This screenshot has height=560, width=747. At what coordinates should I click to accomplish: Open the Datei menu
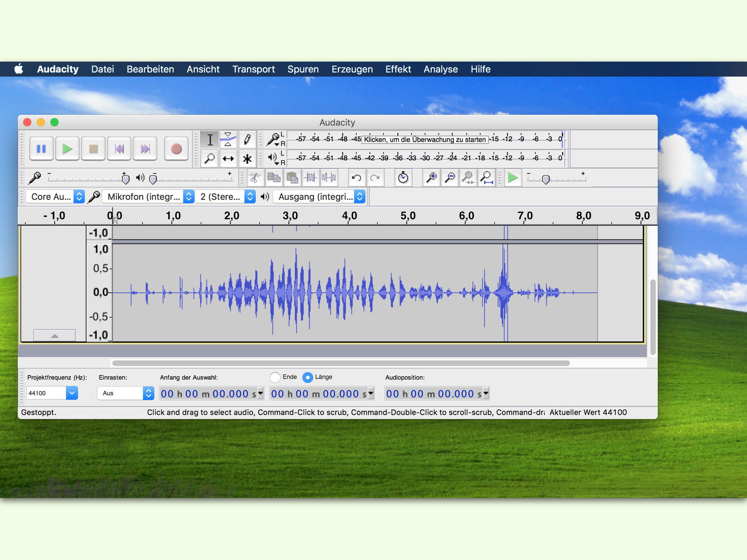[x=103, y=69]
